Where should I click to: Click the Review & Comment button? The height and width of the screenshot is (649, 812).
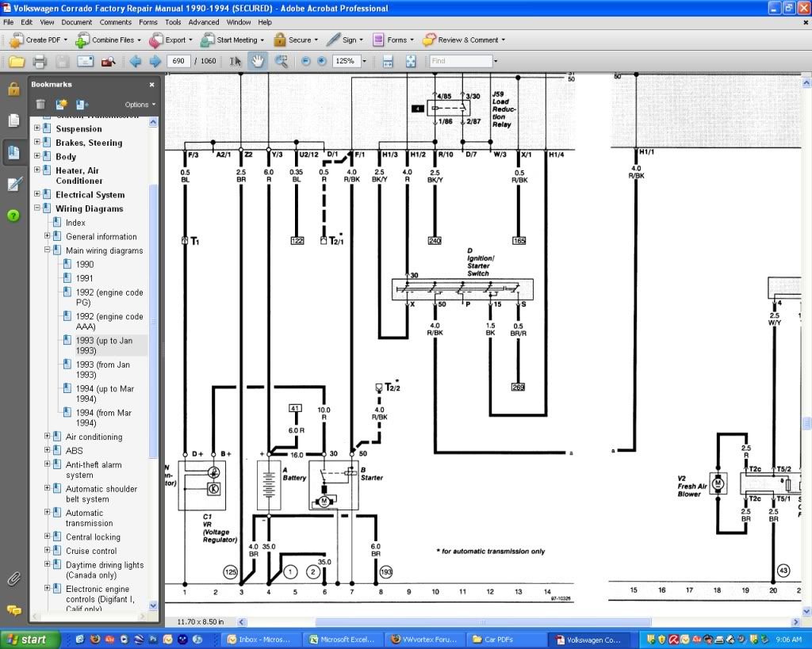point(463,40)
